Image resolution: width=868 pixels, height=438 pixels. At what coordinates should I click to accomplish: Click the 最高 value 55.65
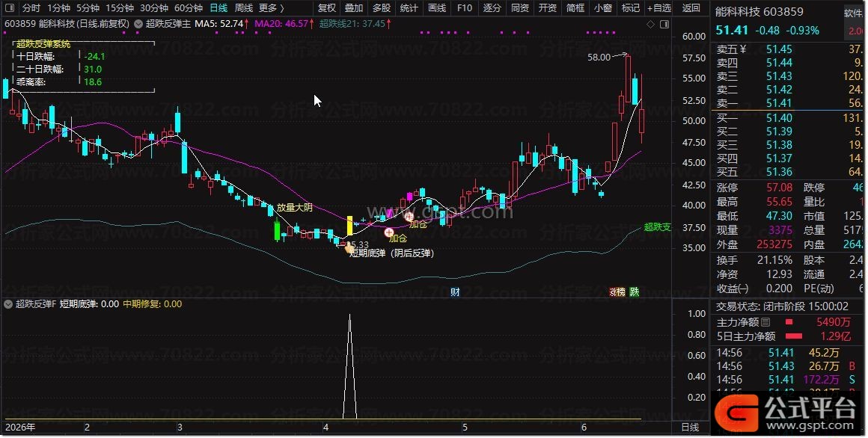pos(779,202)
